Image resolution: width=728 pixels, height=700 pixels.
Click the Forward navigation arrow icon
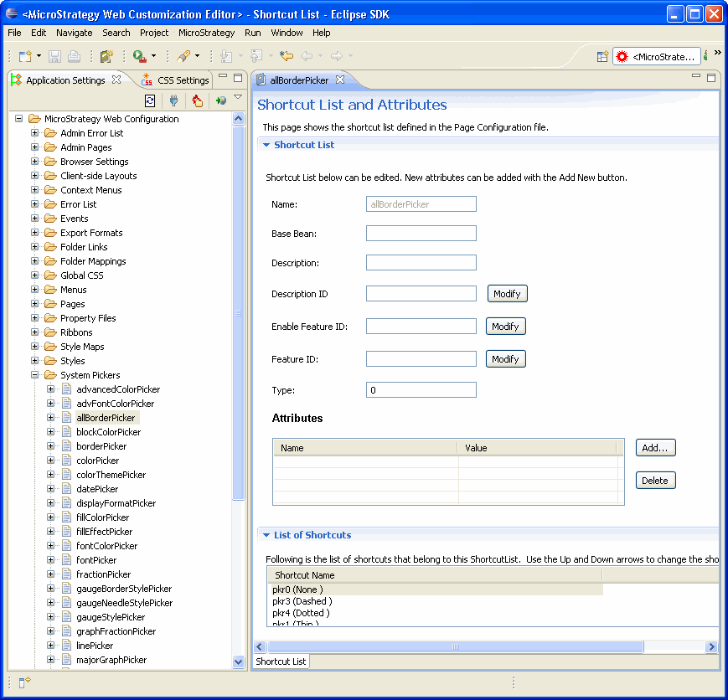[337, 56]
